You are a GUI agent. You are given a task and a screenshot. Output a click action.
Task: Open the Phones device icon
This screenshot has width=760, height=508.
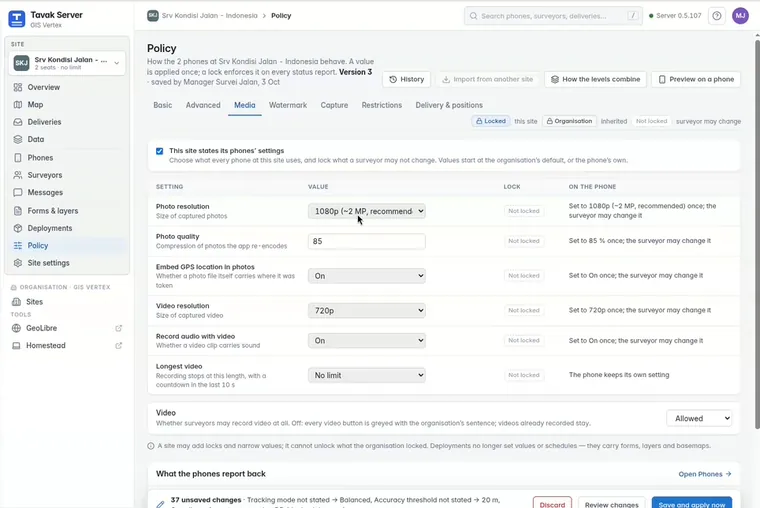pos(18,158)
